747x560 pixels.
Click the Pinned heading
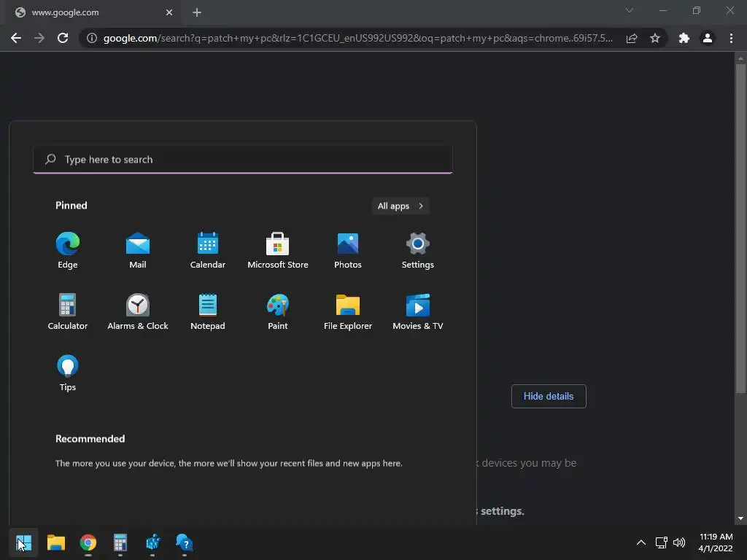[71, 205]
